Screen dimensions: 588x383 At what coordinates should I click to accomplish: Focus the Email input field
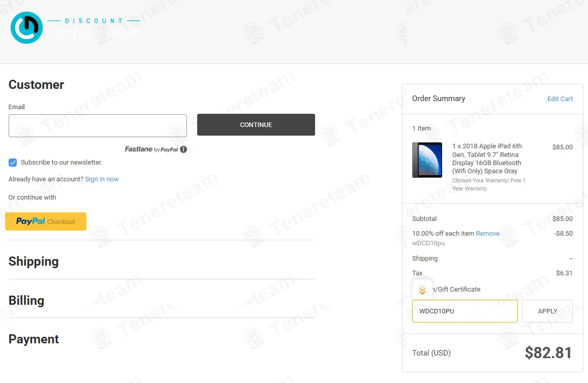98,125
